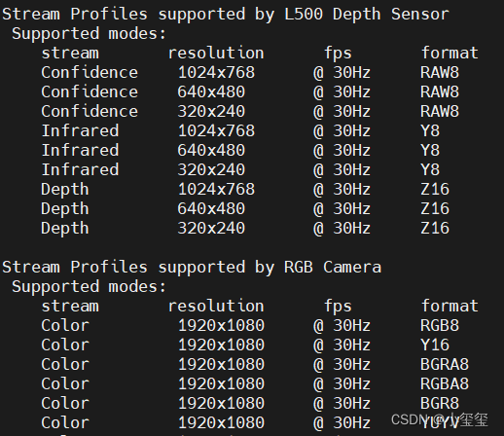Click RGB8 format in first Color row
504x436 pixels.
[x=440, y=325]
